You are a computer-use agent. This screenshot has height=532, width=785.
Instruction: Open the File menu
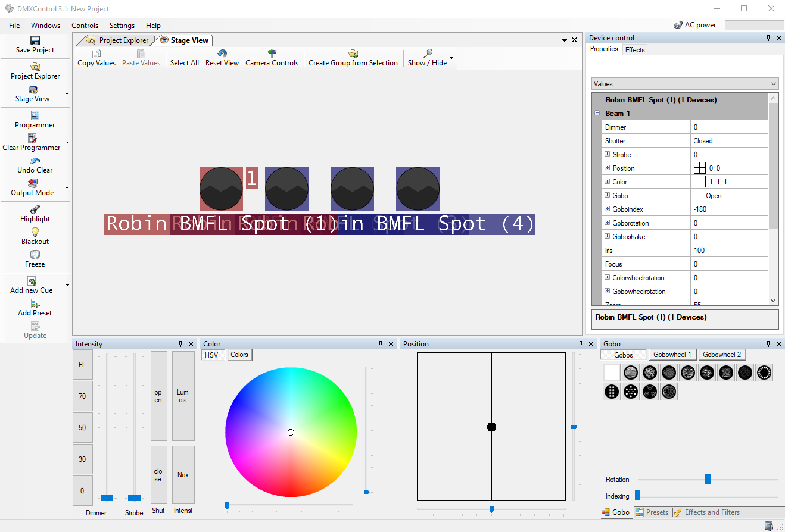[x=14, y=26]
